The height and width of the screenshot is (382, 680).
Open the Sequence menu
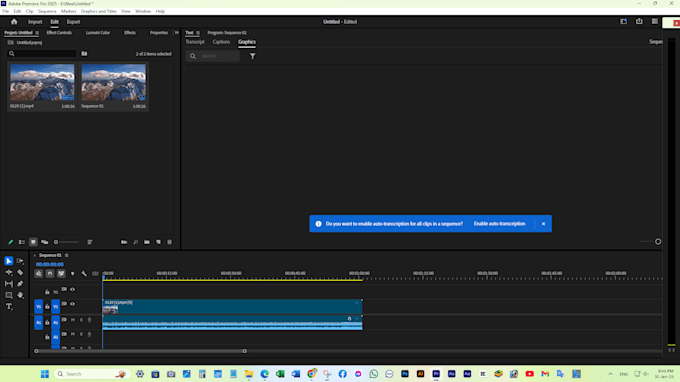[x=47, y=11]
